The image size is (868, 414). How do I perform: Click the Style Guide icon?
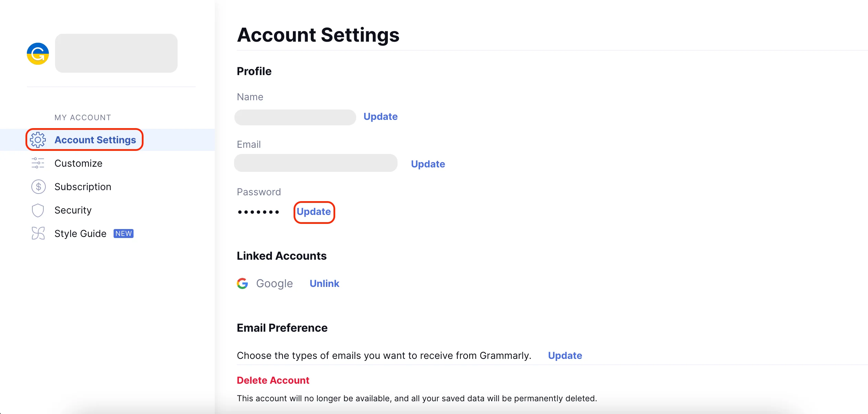click(x=38, y=234)
